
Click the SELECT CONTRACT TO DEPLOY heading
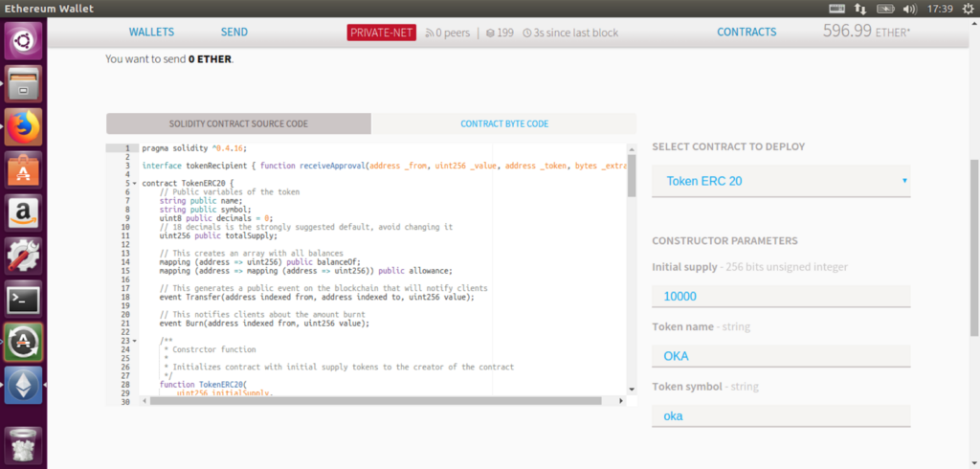728,146
